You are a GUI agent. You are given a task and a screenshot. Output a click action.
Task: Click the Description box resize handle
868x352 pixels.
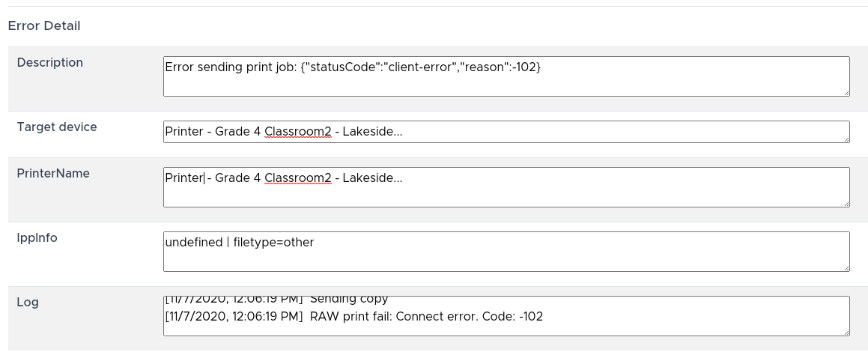[x=846, y=92]
